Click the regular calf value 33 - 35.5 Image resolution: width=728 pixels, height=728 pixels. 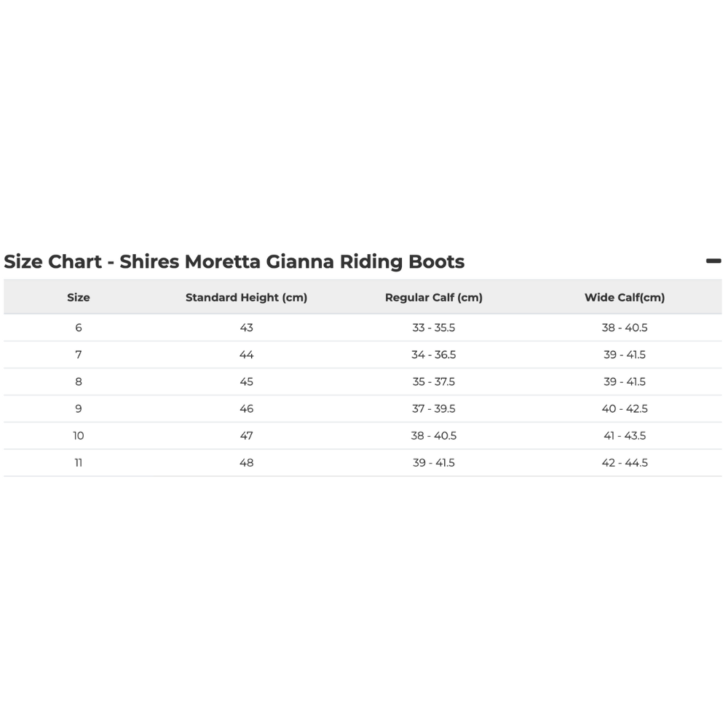[434, 328]
